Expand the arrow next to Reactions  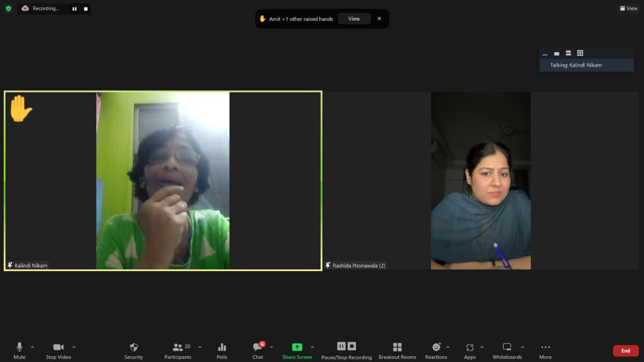click(x=448, y=347)
